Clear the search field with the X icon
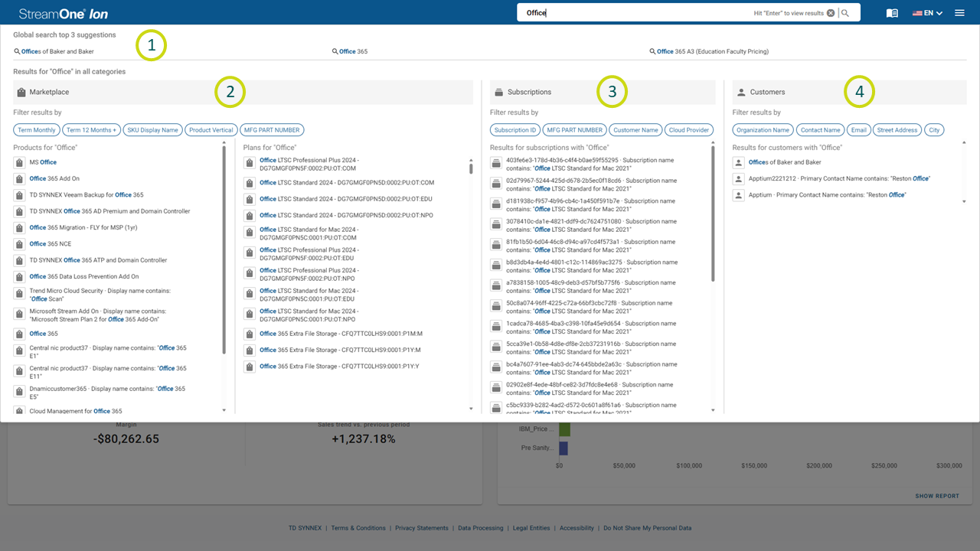 tap(831, 13)
